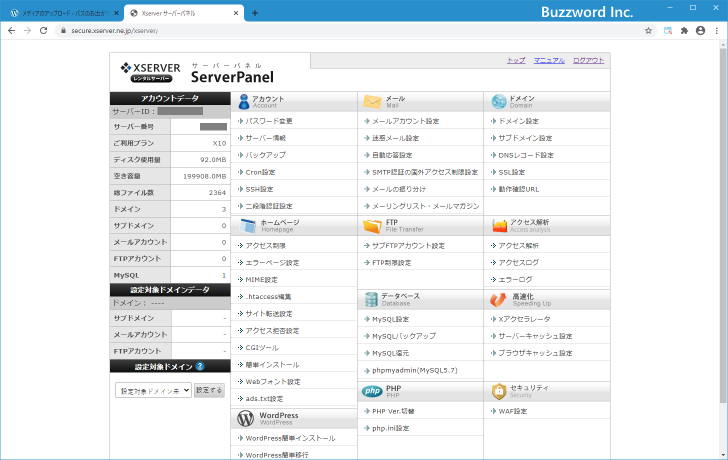Bookmark this page with star icon

(649, 31)
